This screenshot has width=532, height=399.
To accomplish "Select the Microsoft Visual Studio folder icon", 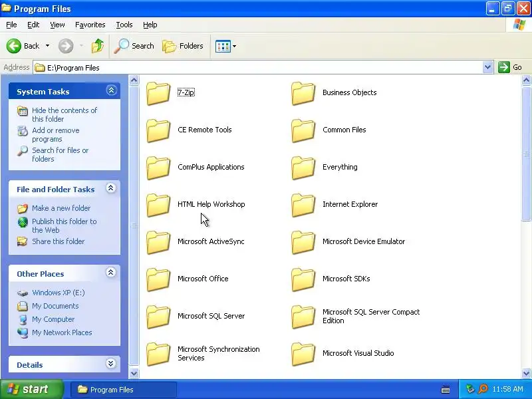I will [x=303, y=354].
